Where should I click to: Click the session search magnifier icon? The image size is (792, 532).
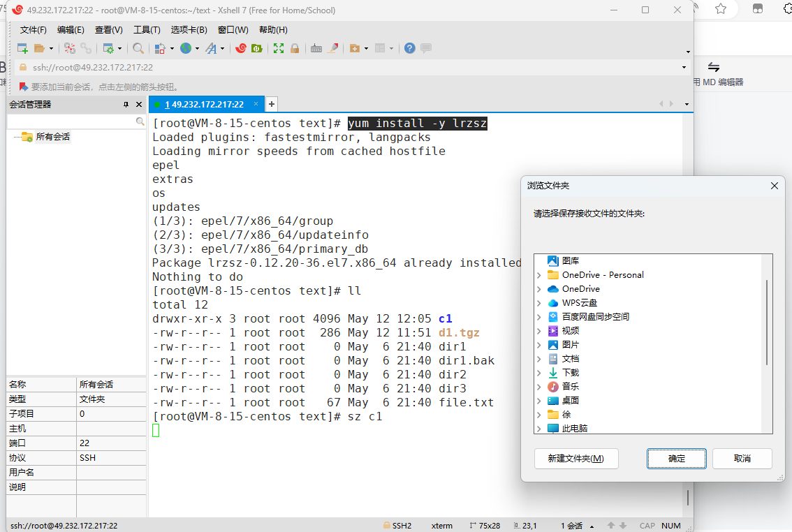point(140,121)
